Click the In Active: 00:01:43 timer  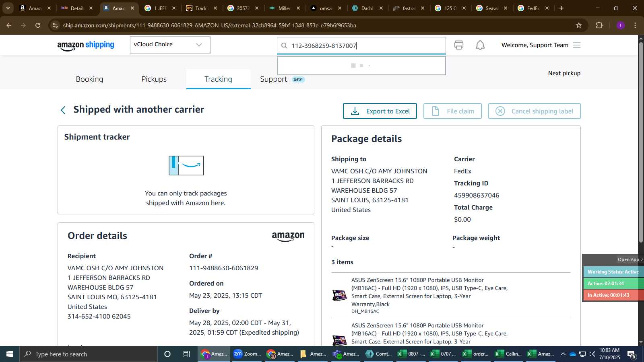(x=613, y=295)
